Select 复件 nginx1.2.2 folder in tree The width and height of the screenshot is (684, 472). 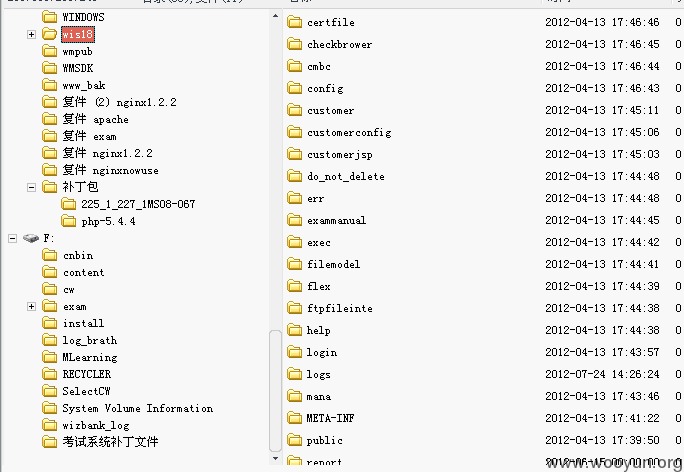coord(107,153)
